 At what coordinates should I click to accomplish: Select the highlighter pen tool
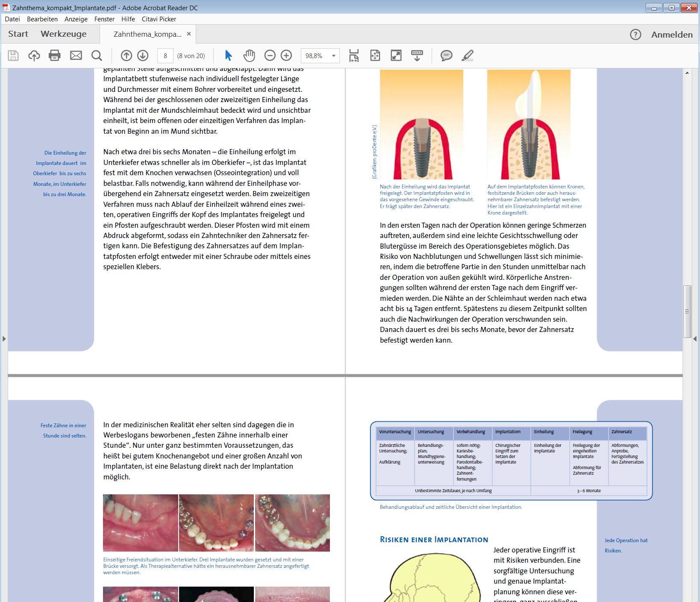(x=468, y=56)
